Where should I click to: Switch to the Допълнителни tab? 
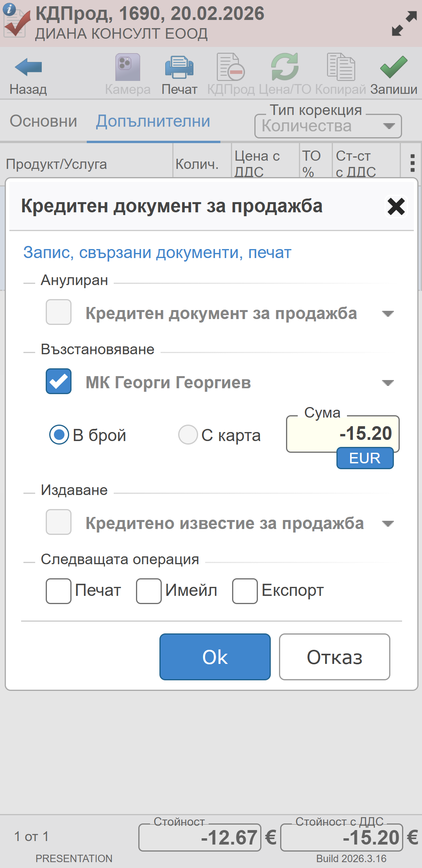tap(153, 121)
